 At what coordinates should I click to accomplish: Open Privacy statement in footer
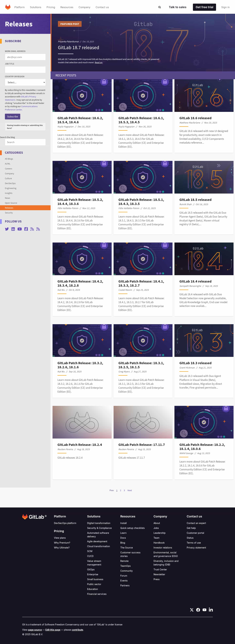point(196,547)
